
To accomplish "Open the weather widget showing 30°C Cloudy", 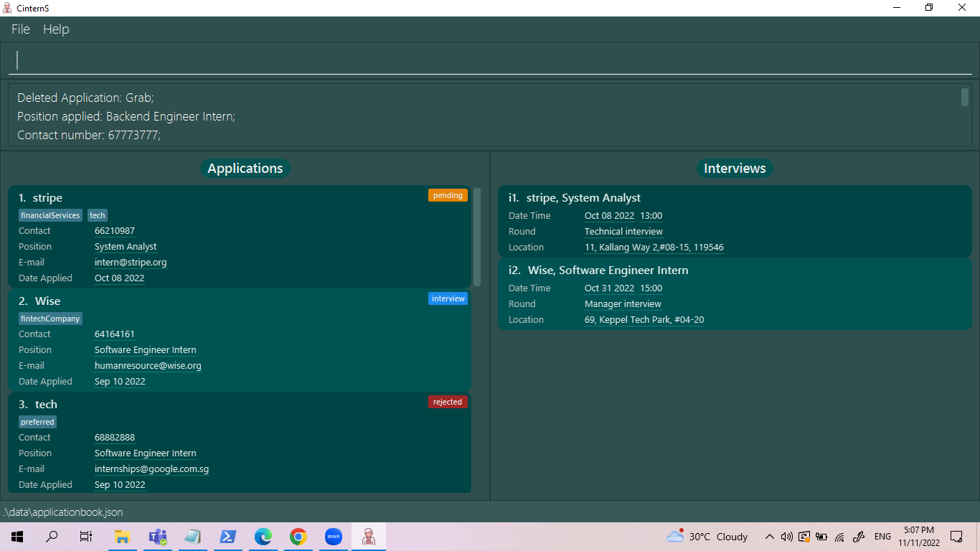I will coord(707,537).
